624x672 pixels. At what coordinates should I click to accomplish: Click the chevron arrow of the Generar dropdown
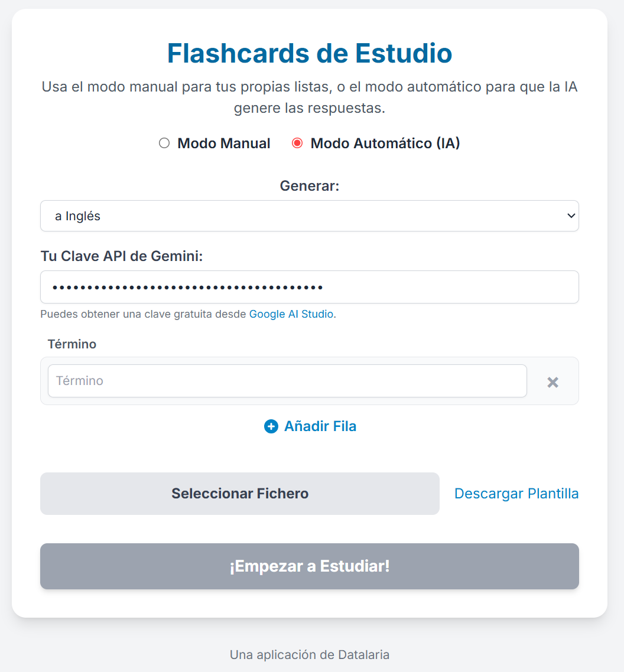pos(571,216)
